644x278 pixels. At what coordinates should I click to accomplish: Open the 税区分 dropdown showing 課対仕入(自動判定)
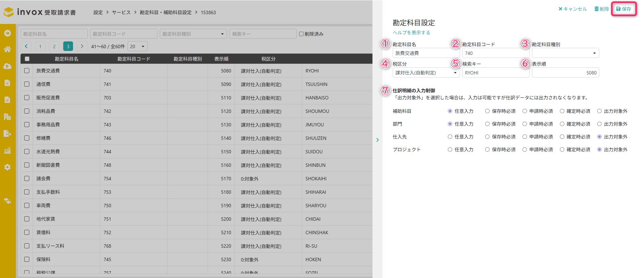point(426,73)
